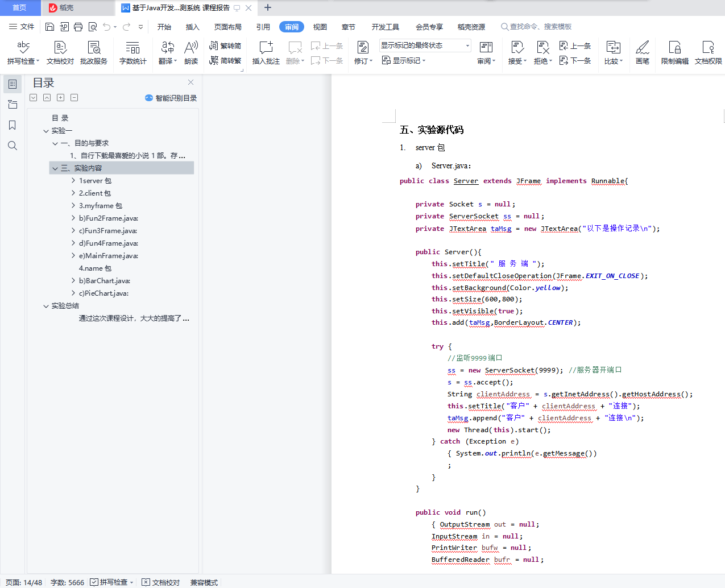Open a new document tab with plus
The width and height of the screenshot is (725, 588).
[268, 8]
